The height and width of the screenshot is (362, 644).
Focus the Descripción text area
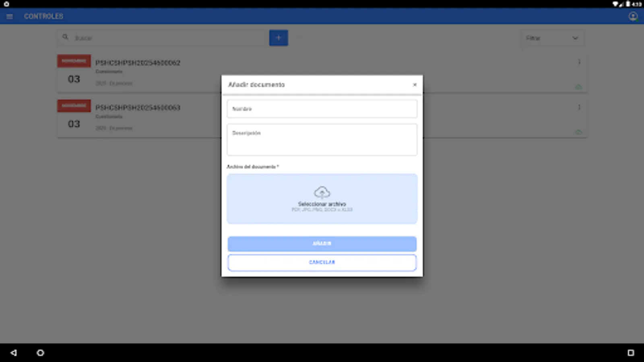pyautogui.click(x=322, y=140)
